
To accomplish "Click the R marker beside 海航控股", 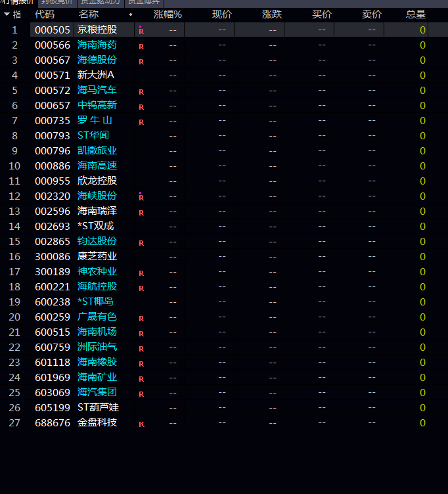I will pos(141,288).
